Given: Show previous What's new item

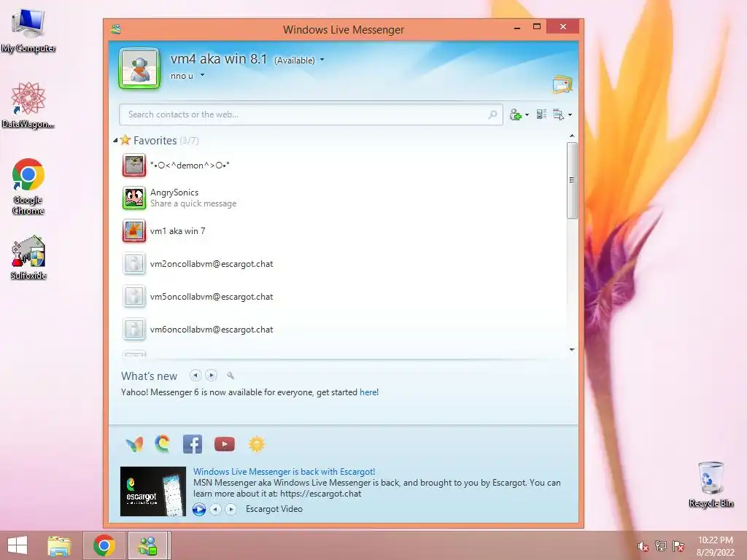Looking at the screenshot, I should [x=196, y=376].
